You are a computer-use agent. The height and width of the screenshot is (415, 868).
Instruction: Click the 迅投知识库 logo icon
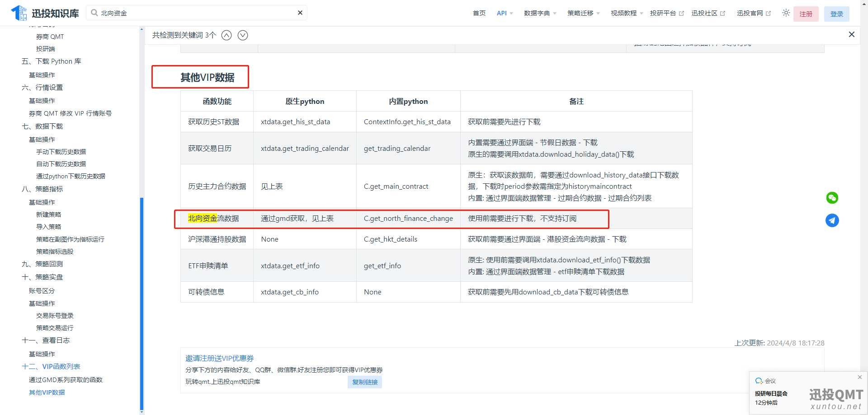coord(19,13)
